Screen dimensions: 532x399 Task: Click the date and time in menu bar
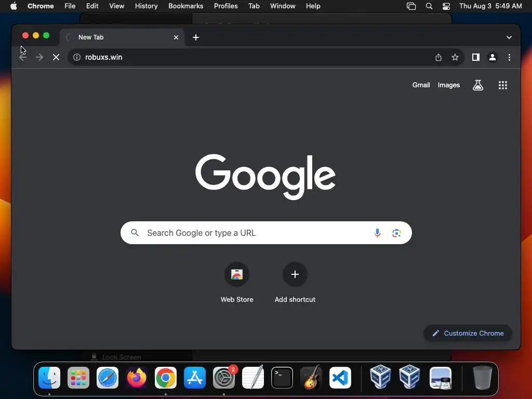[490, 6]
